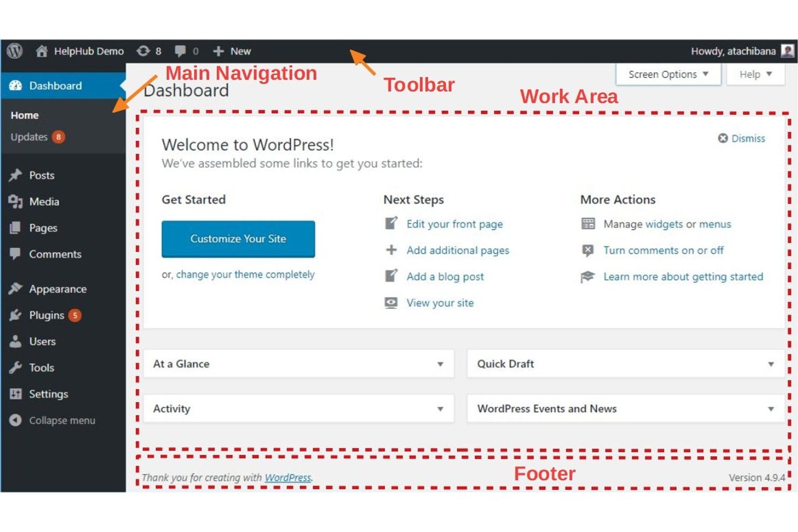Image resolution: width=798 pixels, height=532 pixels.
Task: Click the WordPress logo icon in the toolbar
Action: [x=15, y=51]
